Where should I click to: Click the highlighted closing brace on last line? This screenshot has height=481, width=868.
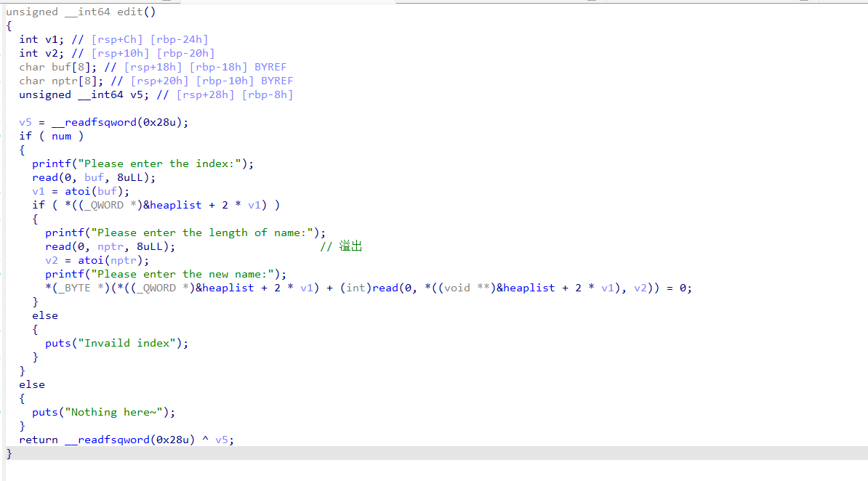[9, 454]
